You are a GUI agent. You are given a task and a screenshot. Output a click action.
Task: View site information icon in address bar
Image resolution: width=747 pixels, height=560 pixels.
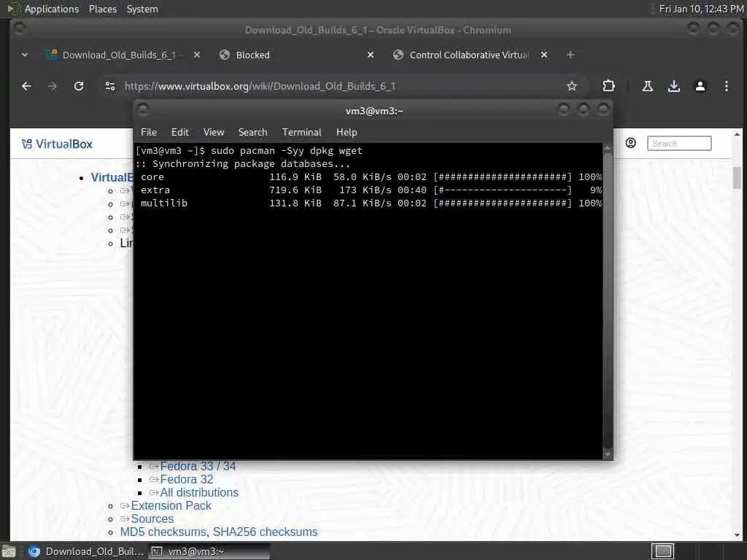tap(110, 86)
